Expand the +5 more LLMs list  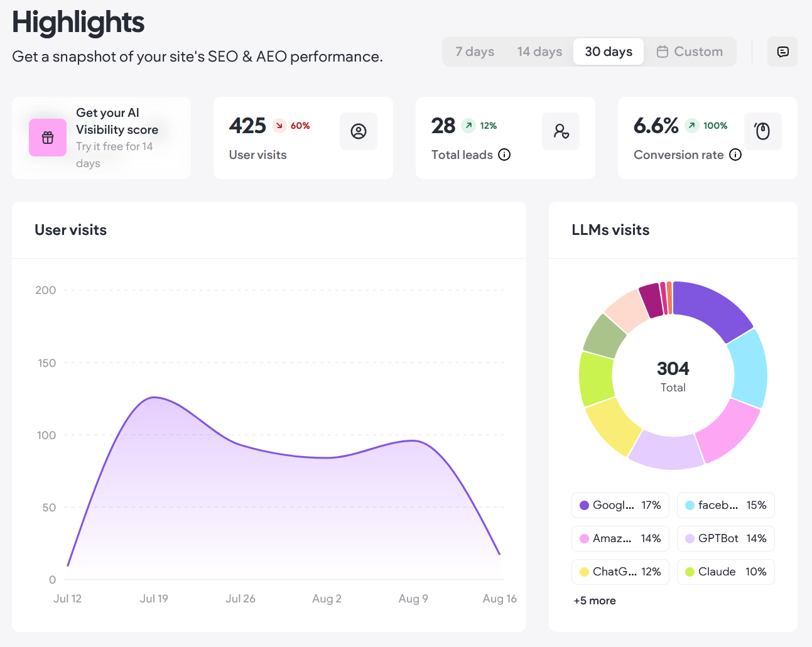tap(595, 601)
